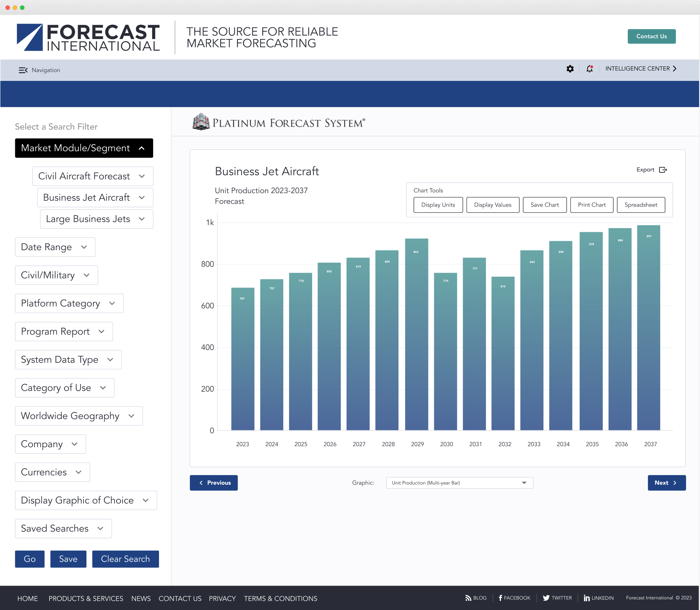
Task: Select the 2032 bar in chart
Action: (503, 353)
